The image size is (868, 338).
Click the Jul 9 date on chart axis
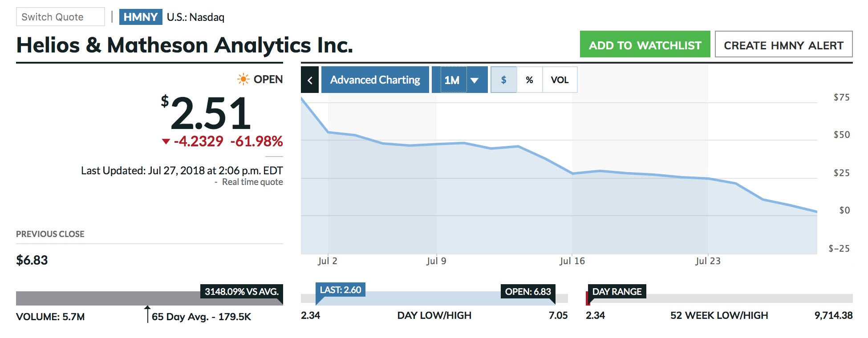(436, 261)
